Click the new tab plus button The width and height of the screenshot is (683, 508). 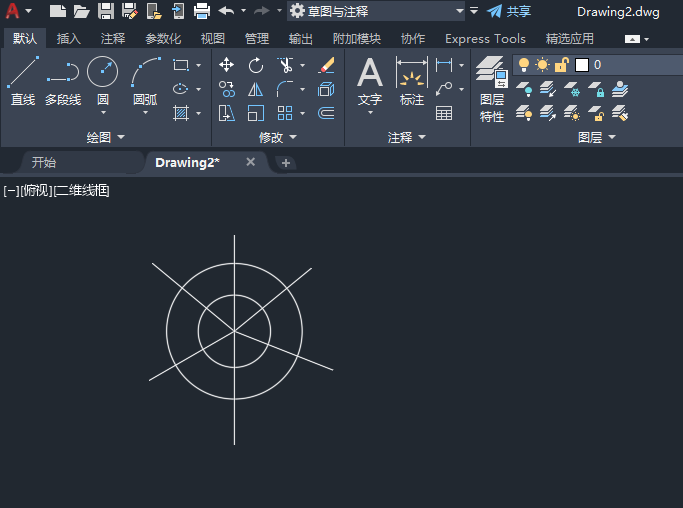point(286,163)
